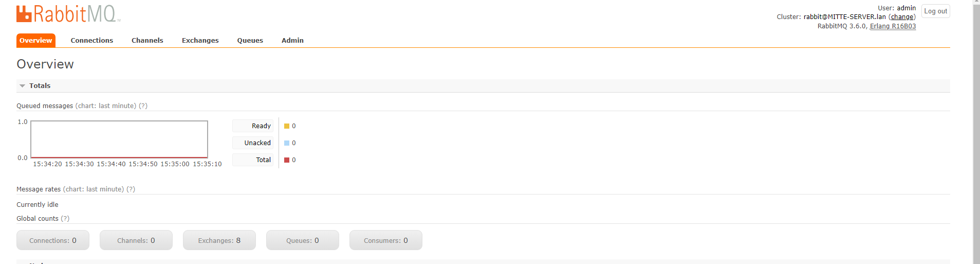Select the Admin tab
The width and height of the screenshot is (980, 264).
292,41
